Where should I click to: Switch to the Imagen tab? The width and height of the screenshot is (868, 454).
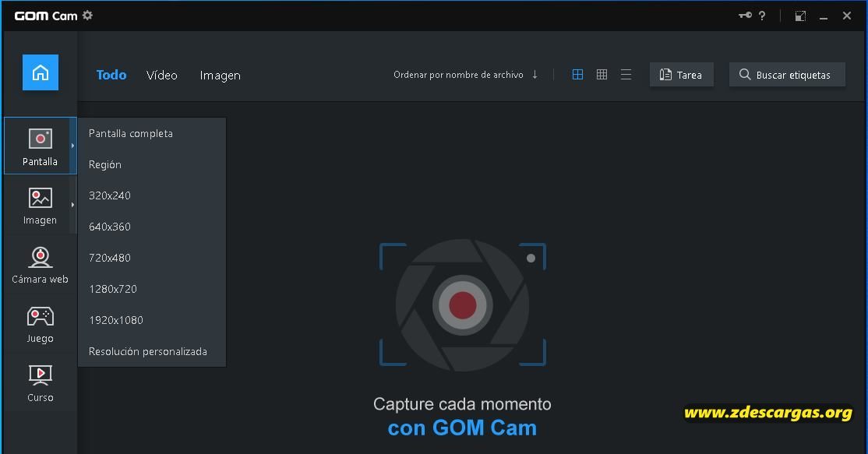pos(220,76)
